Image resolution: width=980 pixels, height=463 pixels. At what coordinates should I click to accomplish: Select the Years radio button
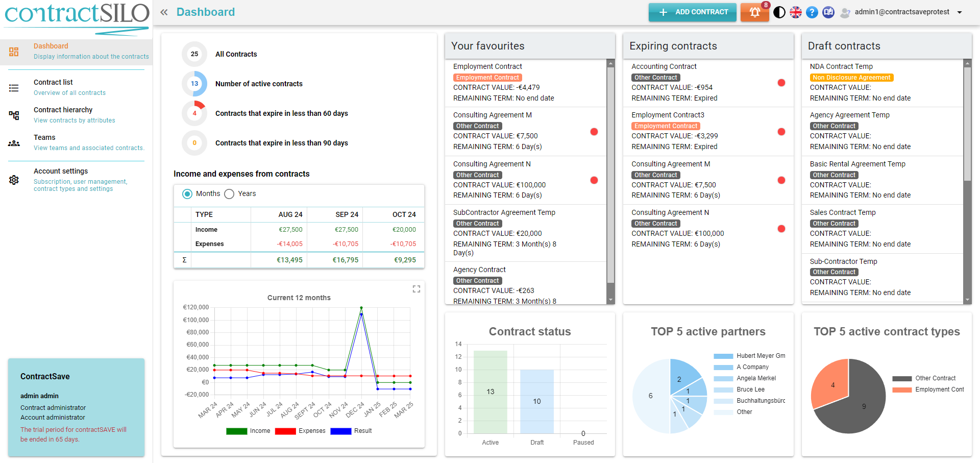click(230, 194)
